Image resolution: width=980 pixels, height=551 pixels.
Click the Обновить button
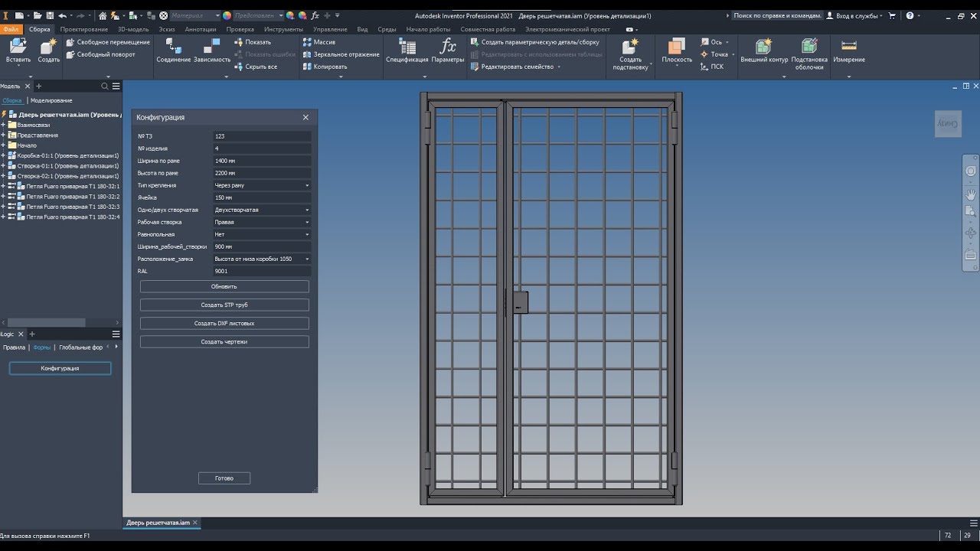[224, 286]
